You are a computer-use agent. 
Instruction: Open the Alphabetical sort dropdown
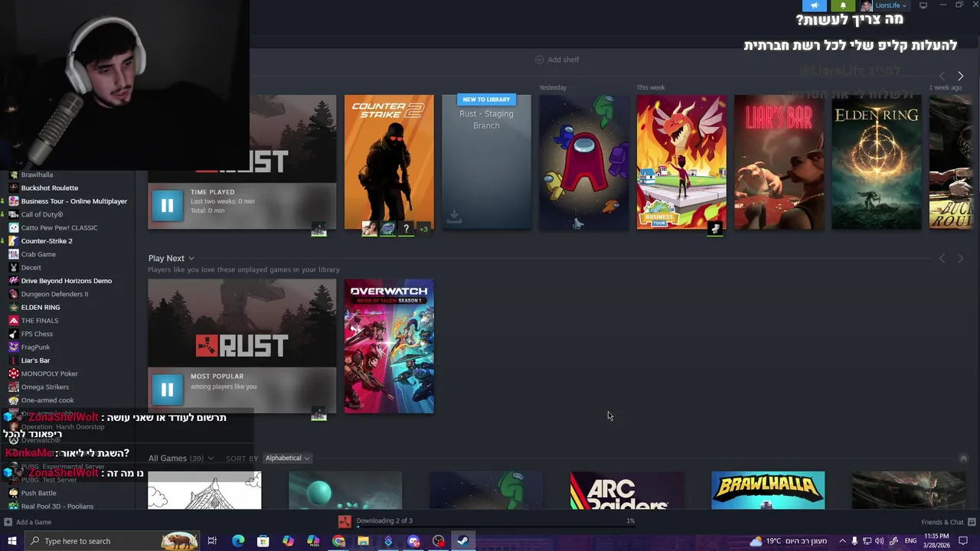click(287, 458)
